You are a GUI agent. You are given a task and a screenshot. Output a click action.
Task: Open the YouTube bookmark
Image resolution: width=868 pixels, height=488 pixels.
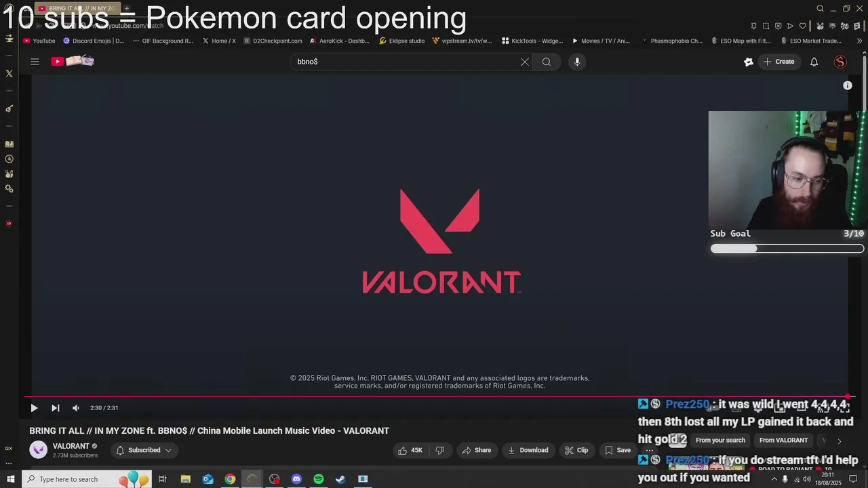39,41
